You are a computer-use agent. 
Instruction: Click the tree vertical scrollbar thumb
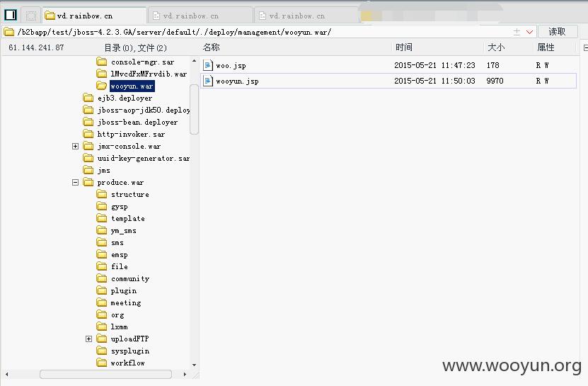click(x=195, y=109)
